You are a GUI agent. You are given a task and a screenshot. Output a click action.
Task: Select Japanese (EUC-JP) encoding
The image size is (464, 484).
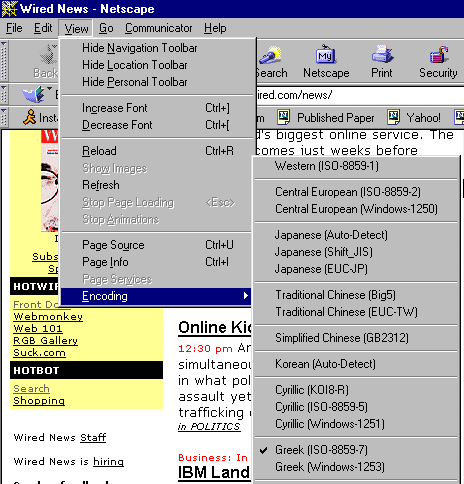point(356,269)
